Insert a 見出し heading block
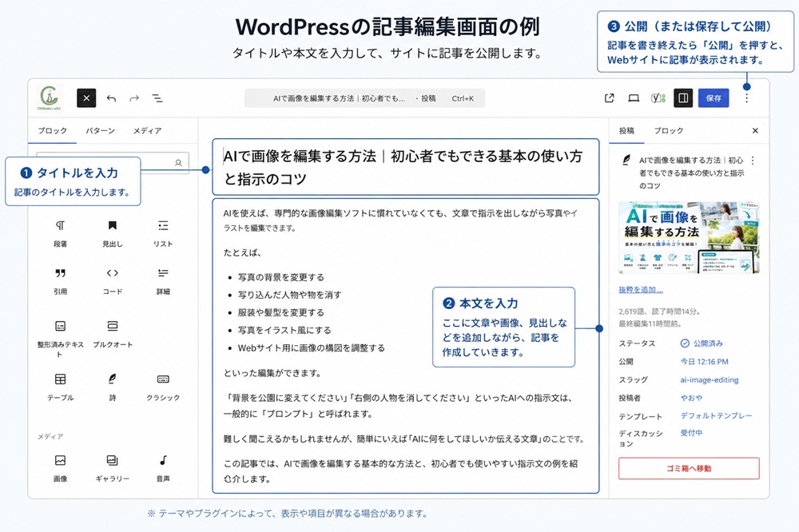Image resolution: width=799 pixels, height=532 pixels. (112, 233)
